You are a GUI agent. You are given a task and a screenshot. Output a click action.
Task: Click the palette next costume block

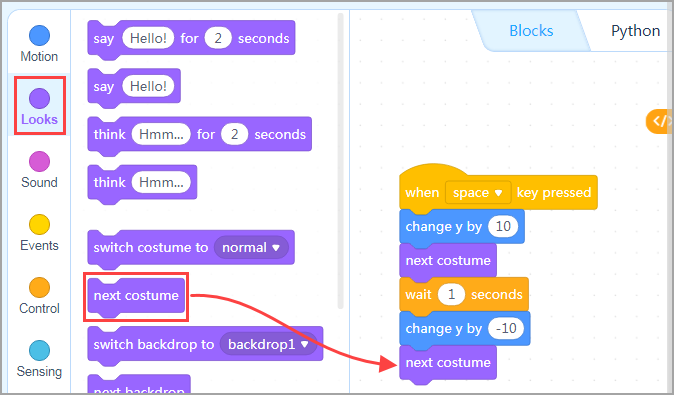click(136, 296)
